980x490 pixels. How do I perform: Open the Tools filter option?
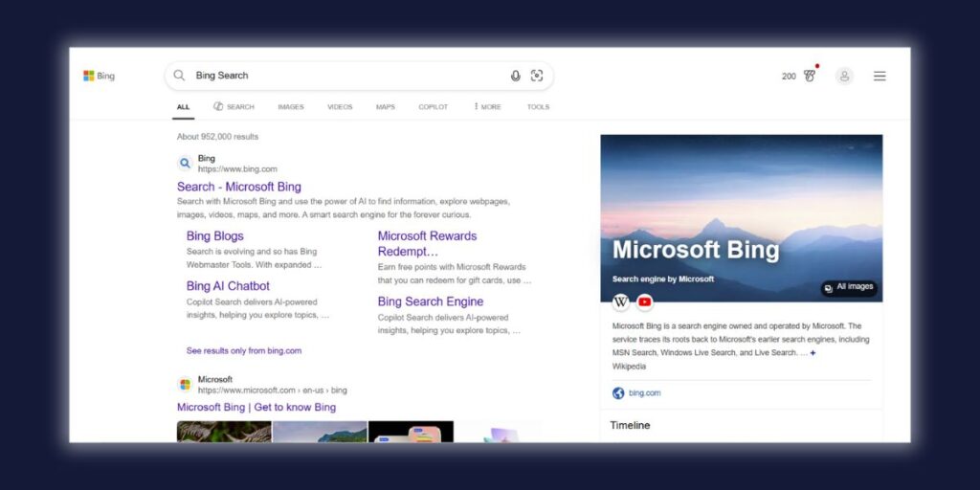(538, 107)
